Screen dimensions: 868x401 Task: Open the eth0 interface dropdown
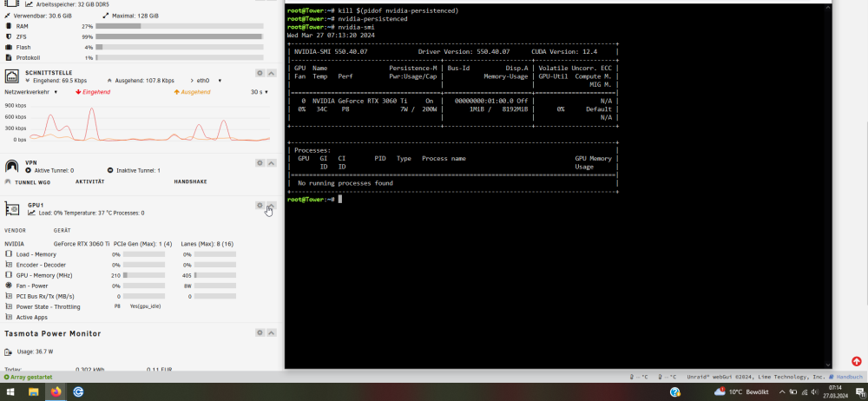208,81
